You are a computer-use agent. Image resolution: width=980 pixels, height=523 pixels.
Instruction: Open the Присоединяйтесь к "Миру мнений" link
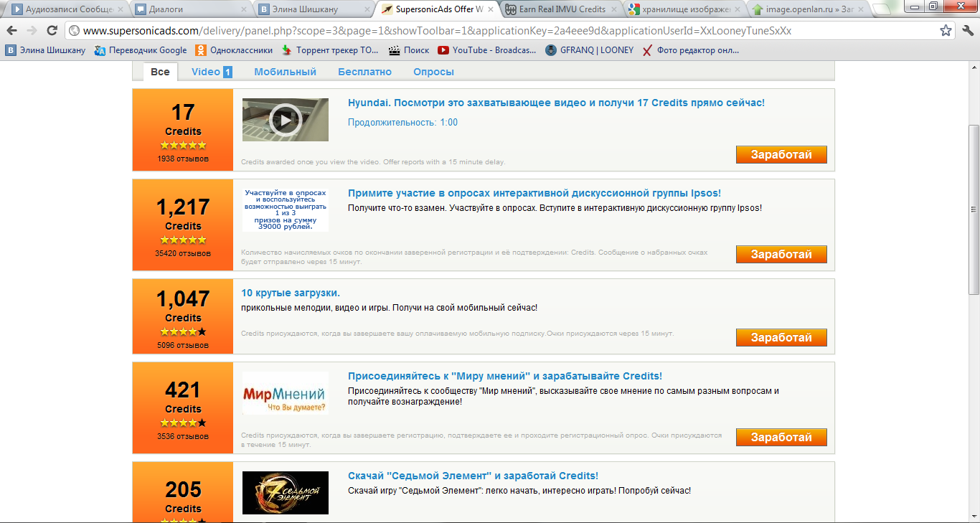coord(505,376)
